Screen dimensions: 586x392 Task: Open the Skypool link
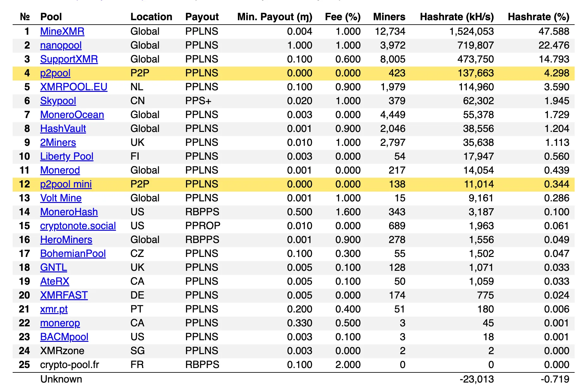tap(58, 101)
